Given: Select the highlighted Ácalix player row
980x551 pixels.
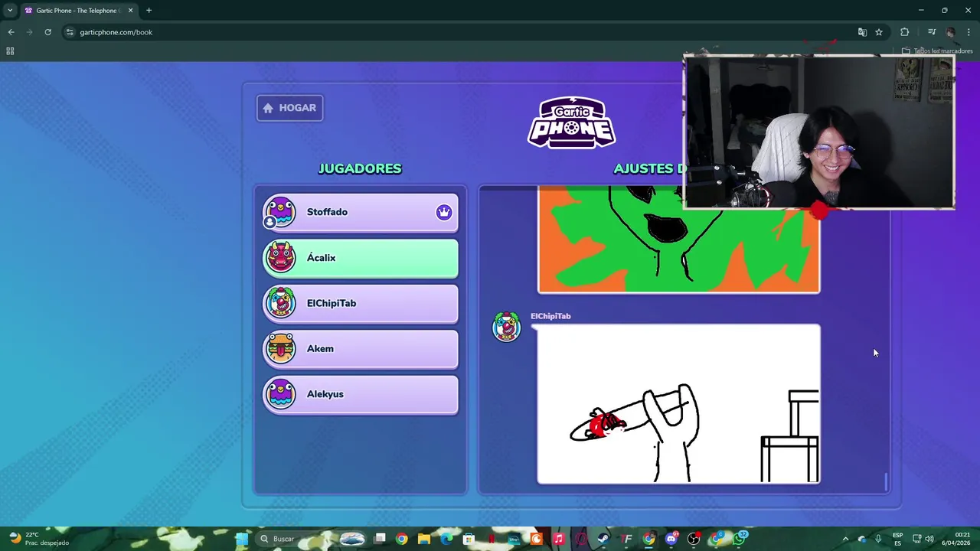Looking at the screenshot, I should click(361, 258).
